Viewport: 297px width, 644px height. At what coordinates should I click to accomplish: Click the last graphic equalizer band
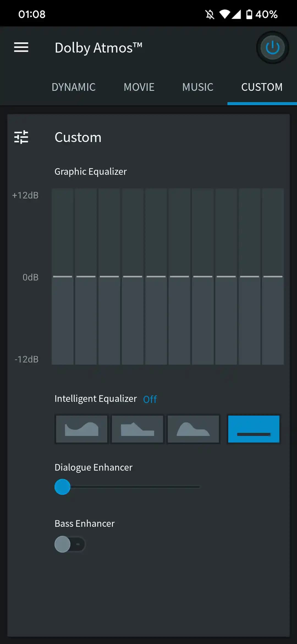click(x=273, y=276)
